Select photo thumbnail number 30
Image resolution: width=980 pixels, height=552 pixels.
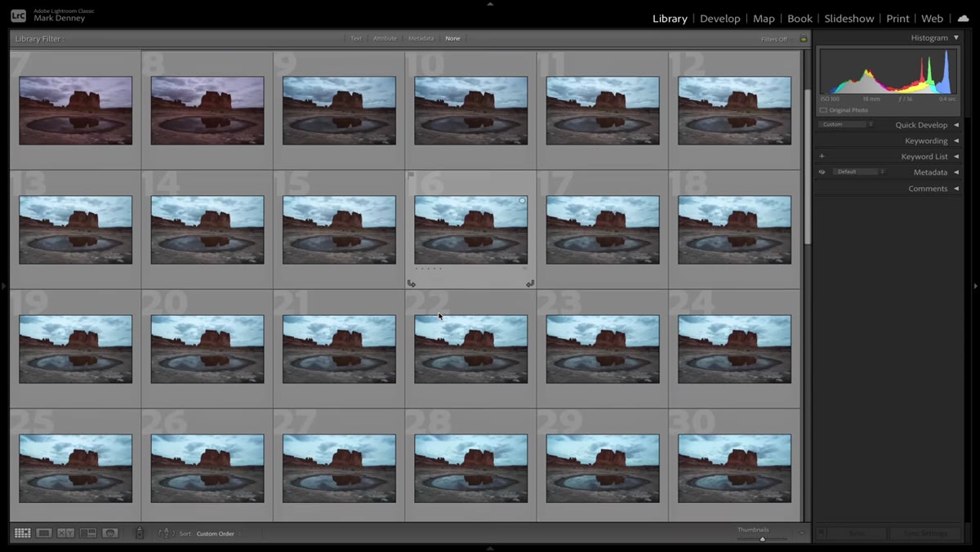tap(734, 468)
